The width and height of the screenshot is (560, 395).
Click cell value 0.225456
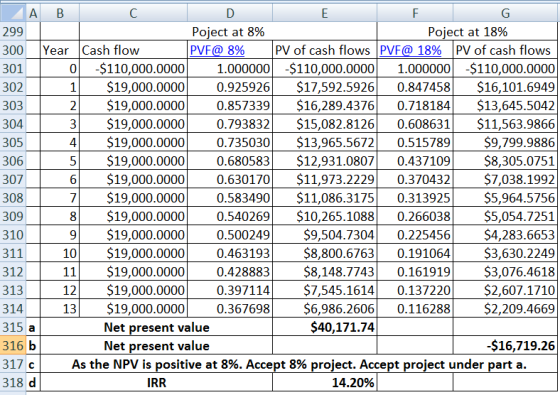pyautogui.click(x=415, y=235)
